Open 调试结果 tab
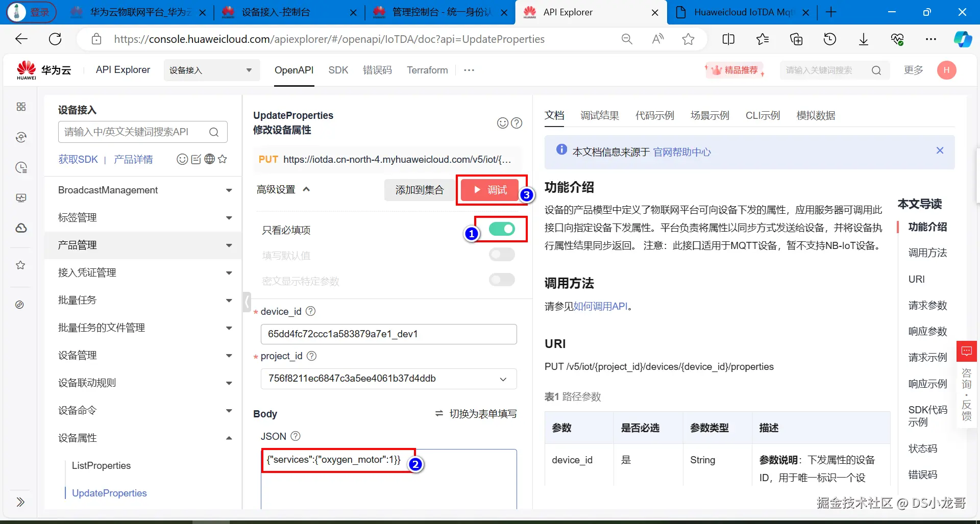The height and width of the screenshot is (524, 980). [x=600, y=116]
